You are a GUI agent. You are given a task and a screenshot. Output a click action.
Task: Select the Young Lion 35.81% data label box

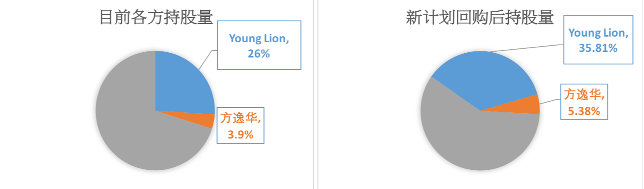tap(598, 40)
